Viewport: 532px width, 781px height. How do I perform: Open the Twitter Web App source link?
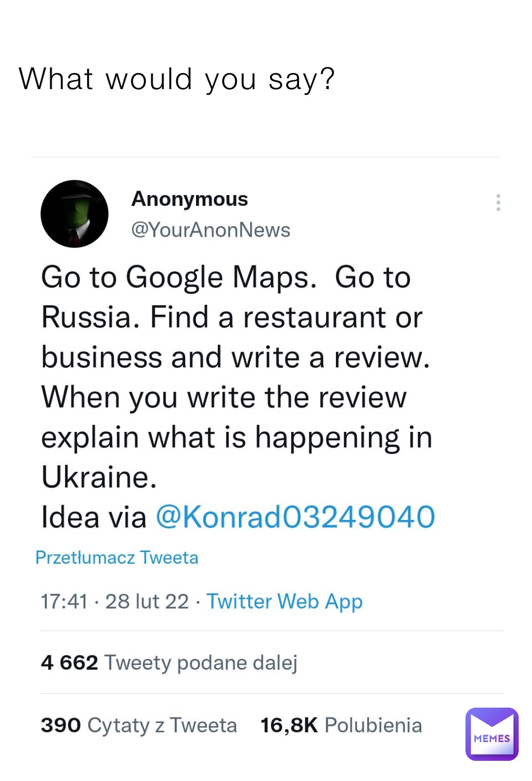tap(284, 601)
